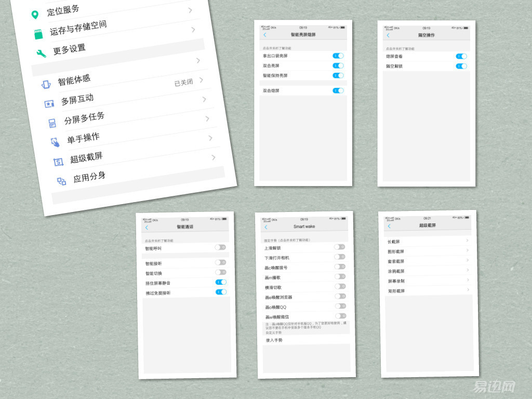The height and width of the screenshot is (399, 532).
Task: Tap the 超级截屏 screenshot icon
Action: (x=58, y=162)
